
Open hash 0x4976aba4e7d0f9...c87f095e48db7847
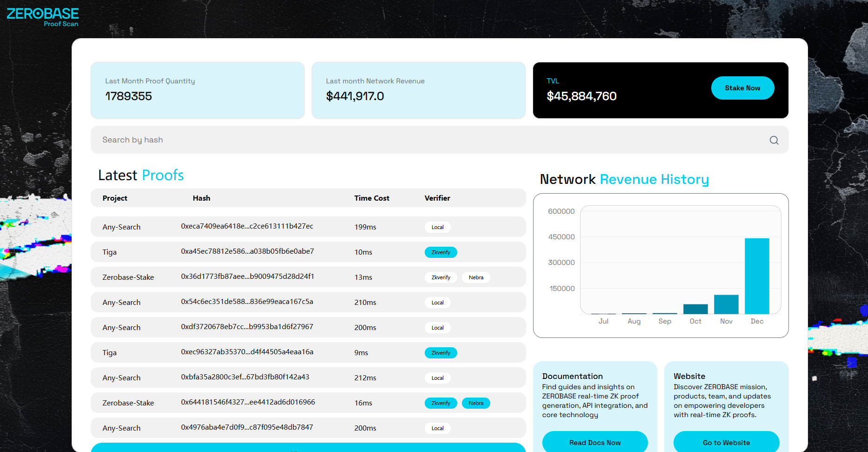(247, 427)
